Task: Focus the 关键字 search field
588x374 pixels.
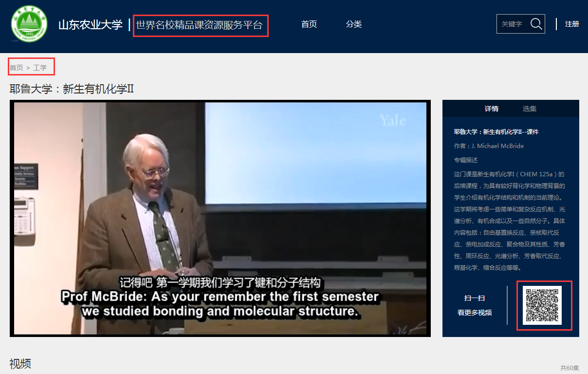Action: [x=512, y=24]
